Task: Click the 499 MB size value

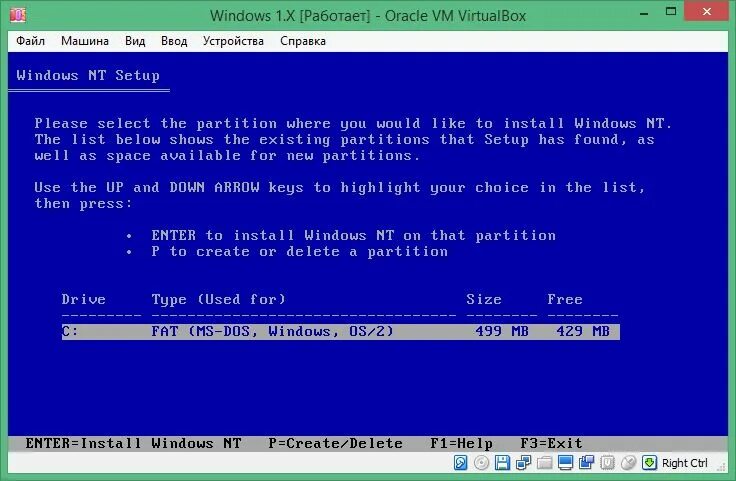Action: click(502, 332)
